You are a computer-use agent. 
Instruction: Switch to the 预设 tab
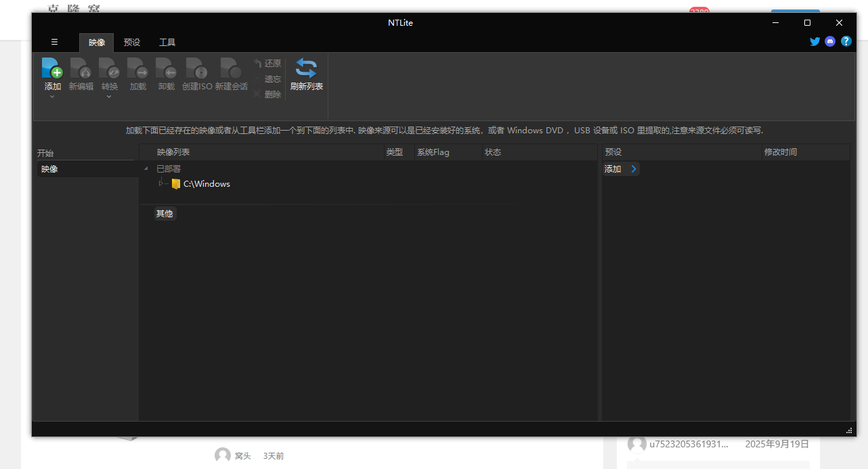132,43
